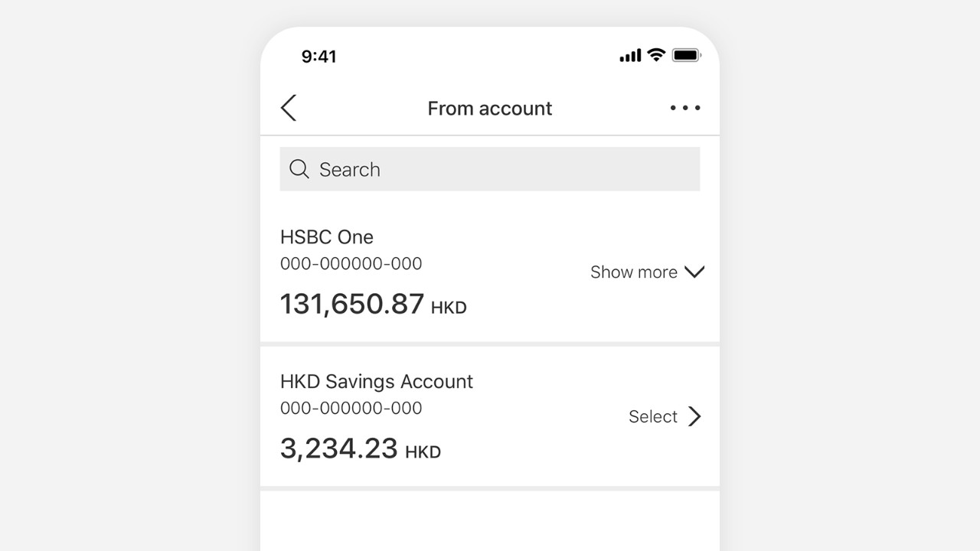Click the 9:41 clock in status bar
This screenshot has height=551, width=980.
318,56
